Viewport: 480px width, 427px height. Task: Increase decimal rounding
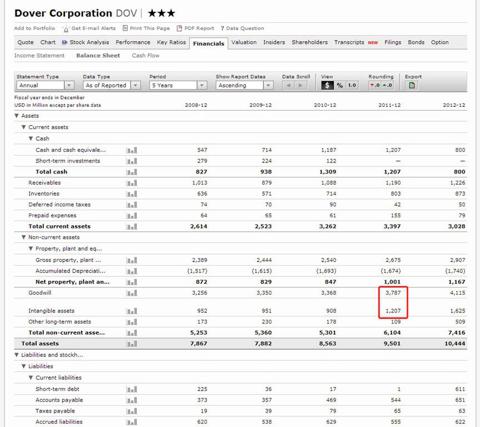[x=387, y=85]
